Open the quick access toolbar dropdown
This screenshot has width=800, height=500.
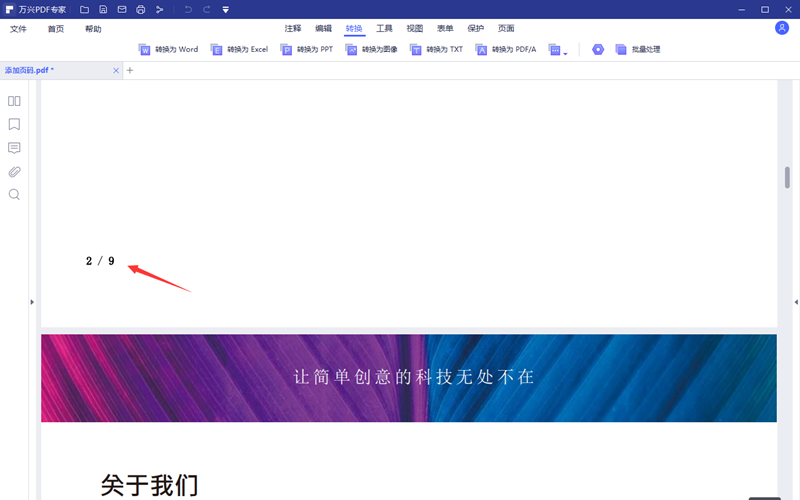(x=225, y=9)
